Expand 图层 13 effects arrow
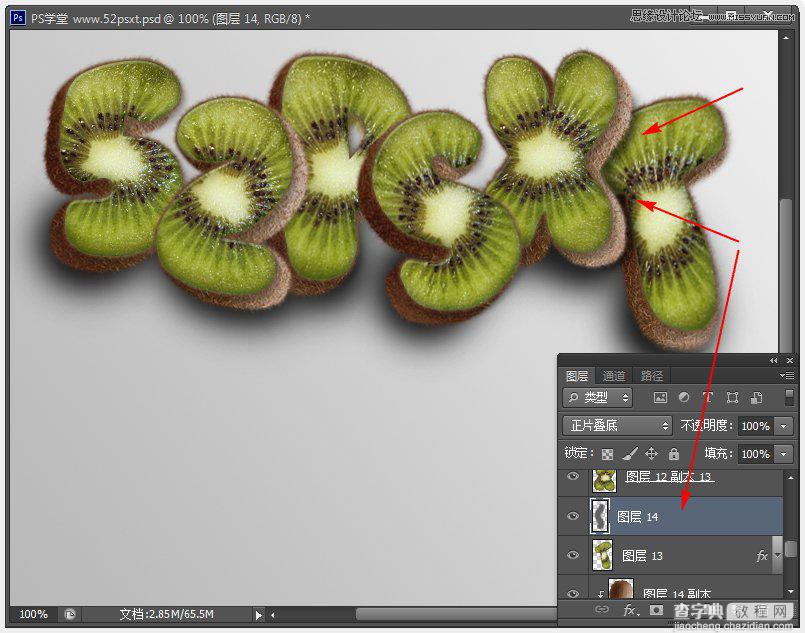 [777, 555]
